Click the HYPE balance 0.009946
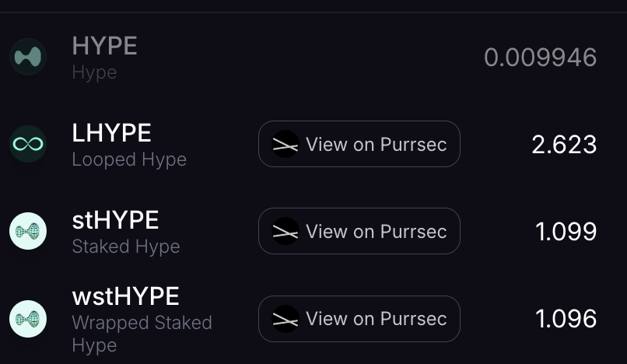This screenshot has width=627, height=364. coord(540,58)
